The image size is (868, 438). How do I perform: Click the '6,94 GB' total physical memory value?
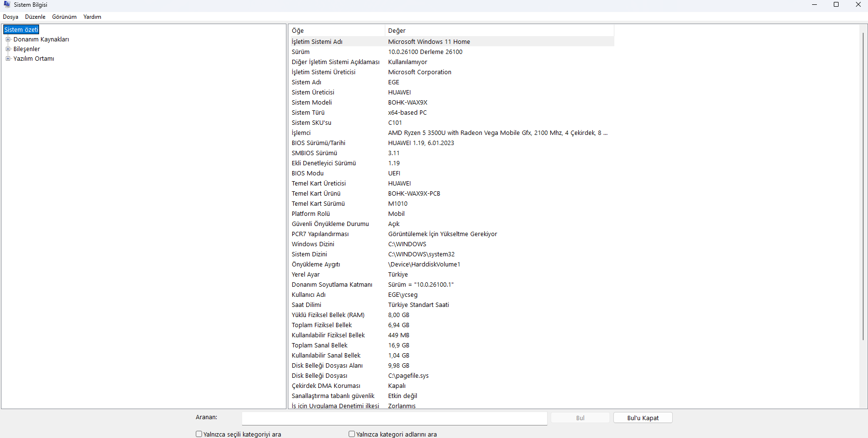coord(399,325)
